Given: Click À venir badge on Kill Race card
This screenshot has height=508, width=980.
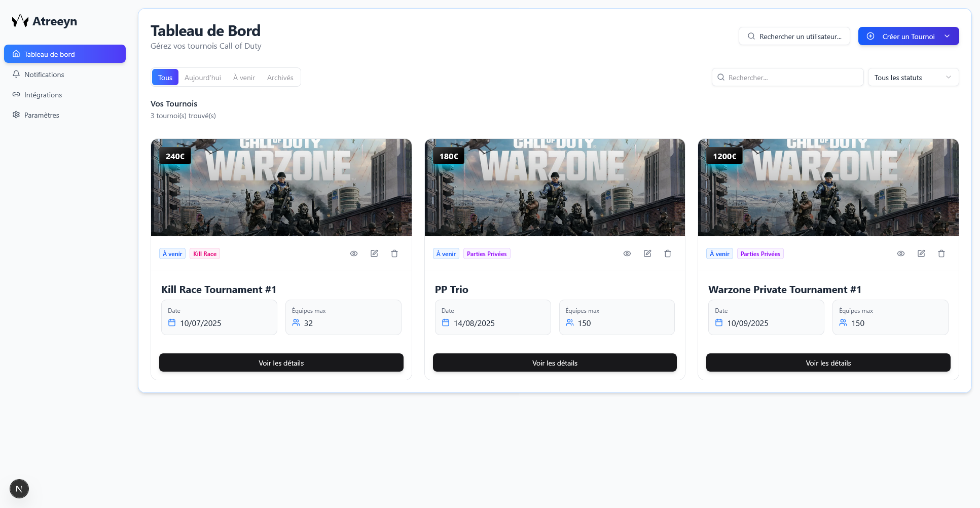Looking at the screenshot, I should tap(172, 253).
